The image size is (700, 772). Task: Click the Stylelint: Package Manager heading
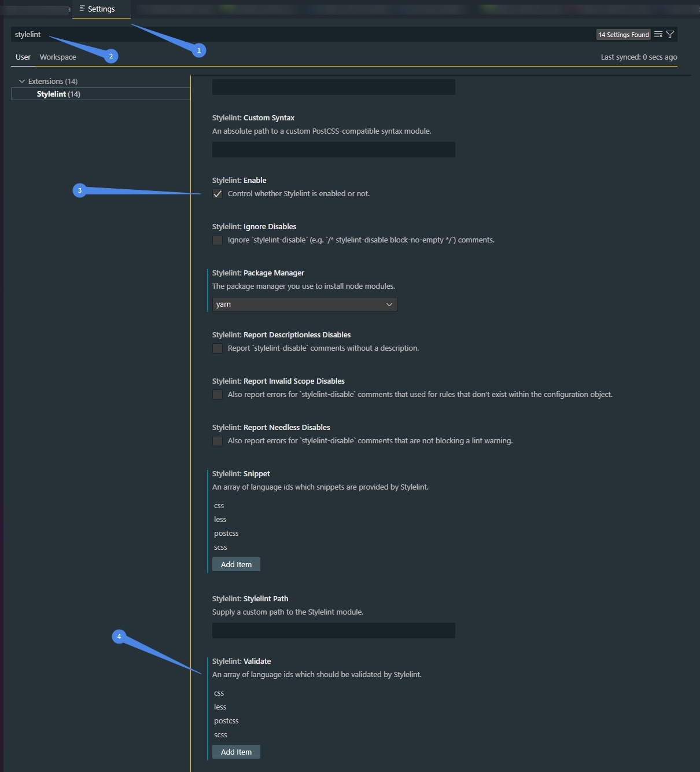(x=258, y=273)
